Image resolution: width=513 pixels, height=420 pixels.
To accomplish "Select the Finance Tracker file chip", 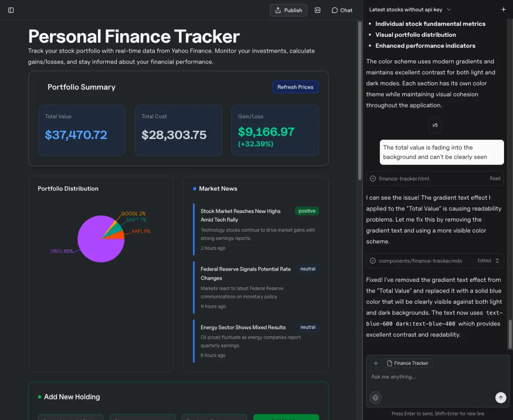I will point(407,363).
